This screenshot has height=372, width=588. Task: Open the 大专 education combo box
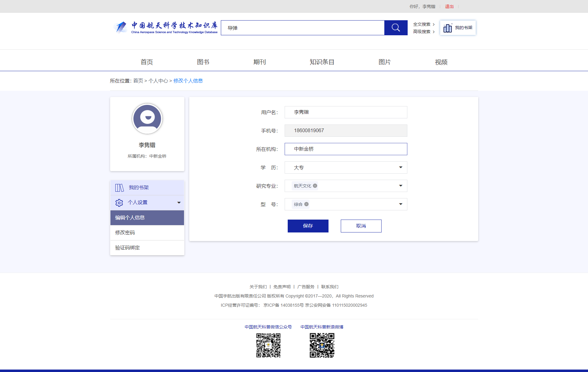346,167
